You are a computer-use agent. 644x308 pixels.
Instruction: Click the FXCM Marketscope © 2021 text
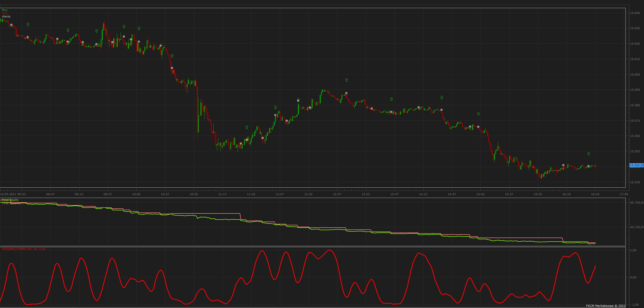coord(606,306)
